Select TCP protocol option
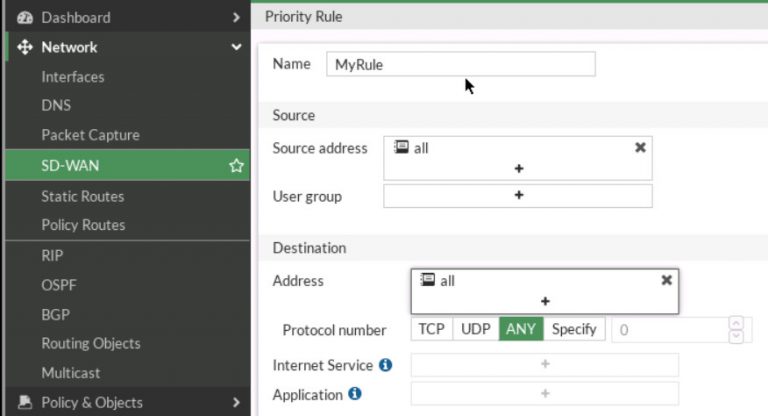768x416 pixels. click(431, 329)
